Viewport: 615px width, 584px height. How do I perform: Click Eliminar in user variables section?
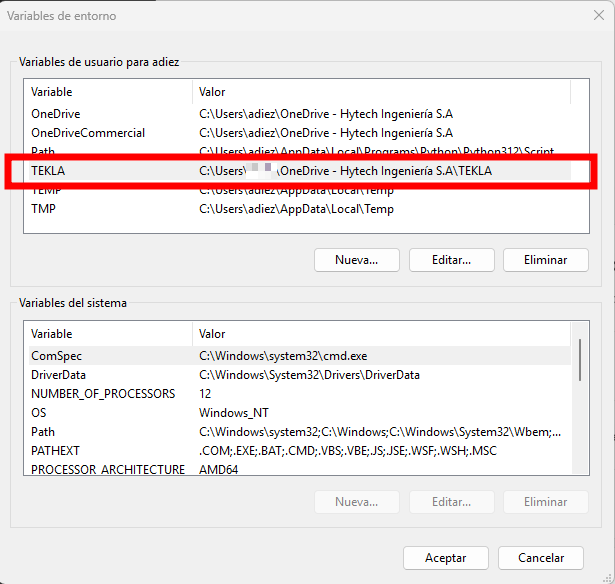545,260
